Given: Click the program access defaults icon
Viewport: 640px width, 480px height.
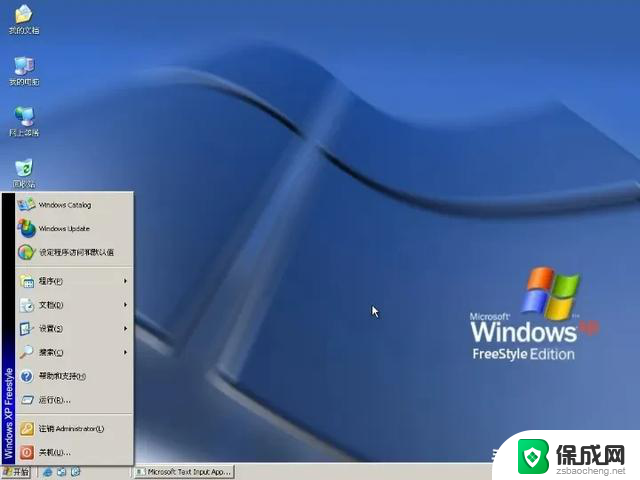Looking at the screenshot, I should point(27,252).
